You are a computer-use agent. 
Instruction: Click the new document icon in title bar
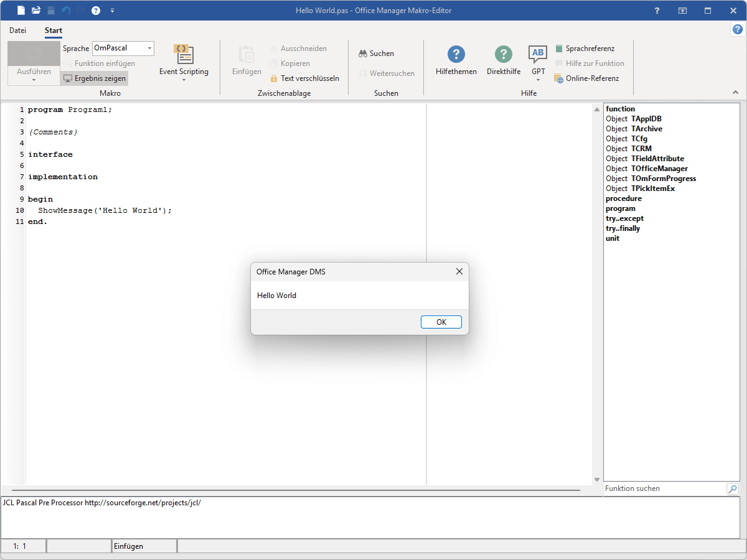21,11
